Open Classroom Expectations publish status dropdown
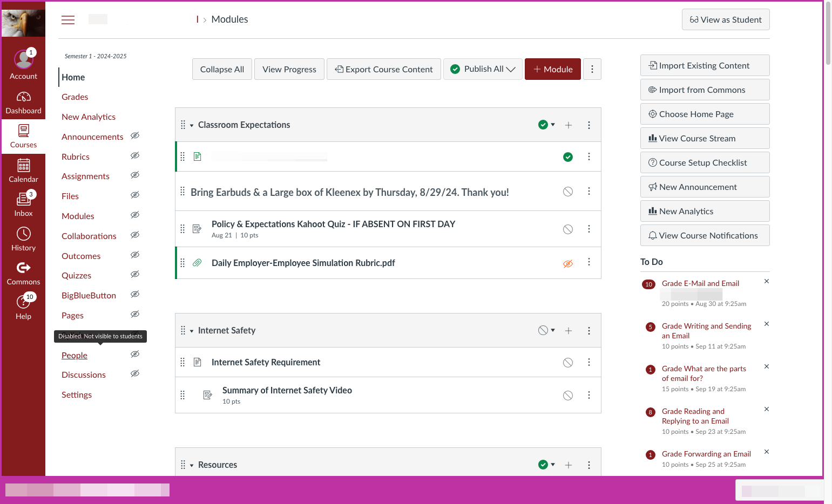832x504 pixels. coord(546,125)
